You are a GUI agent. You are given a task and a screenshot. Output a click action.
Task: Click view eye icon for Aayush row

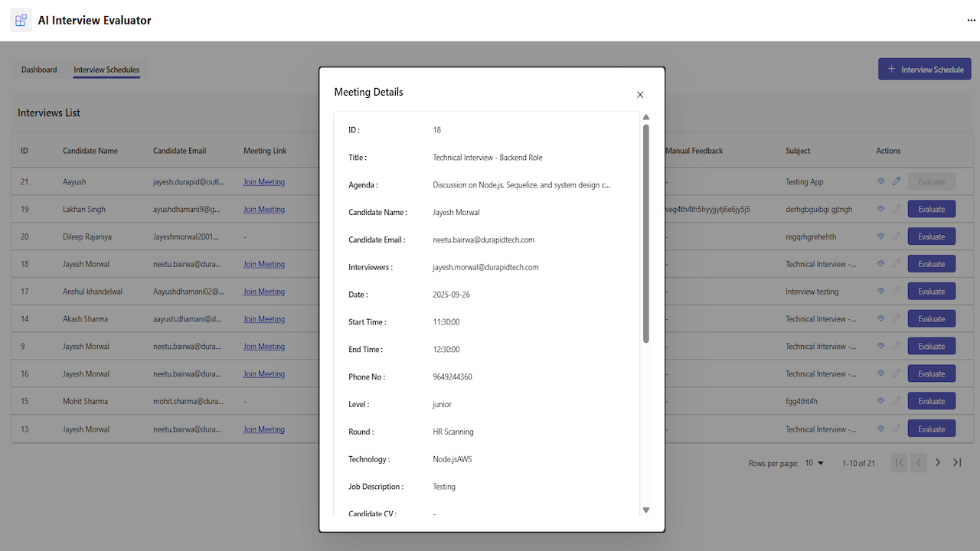click(x=880, y=181)
